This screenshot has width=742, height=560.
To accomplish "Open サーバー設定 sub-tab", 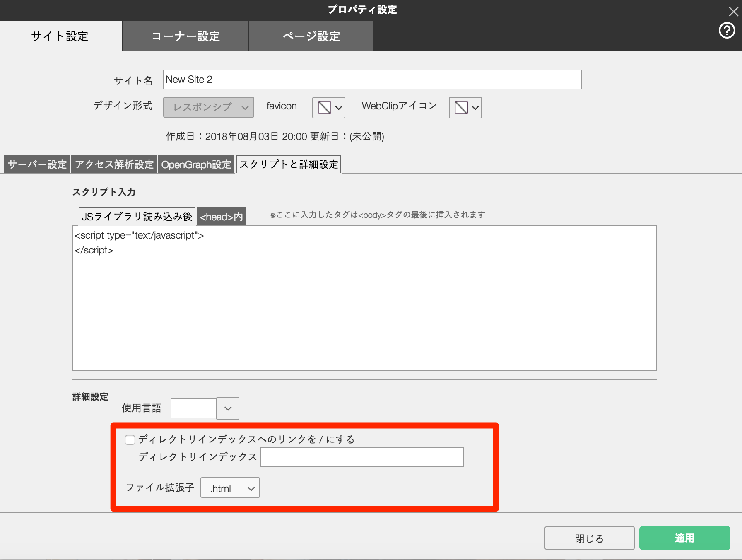I will [37, 164].
